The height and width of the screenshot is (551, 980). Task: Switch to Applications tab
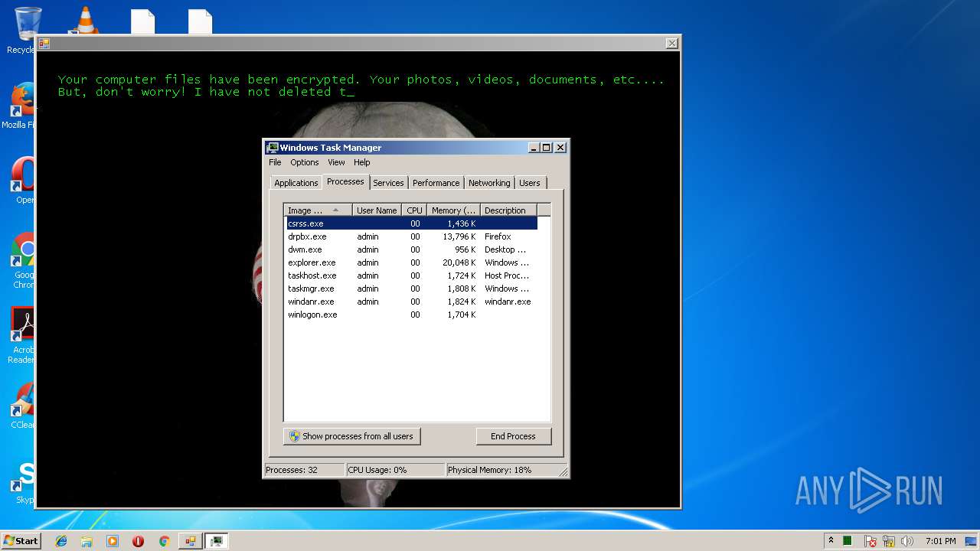pyautogui.click(x=296, y=183)
